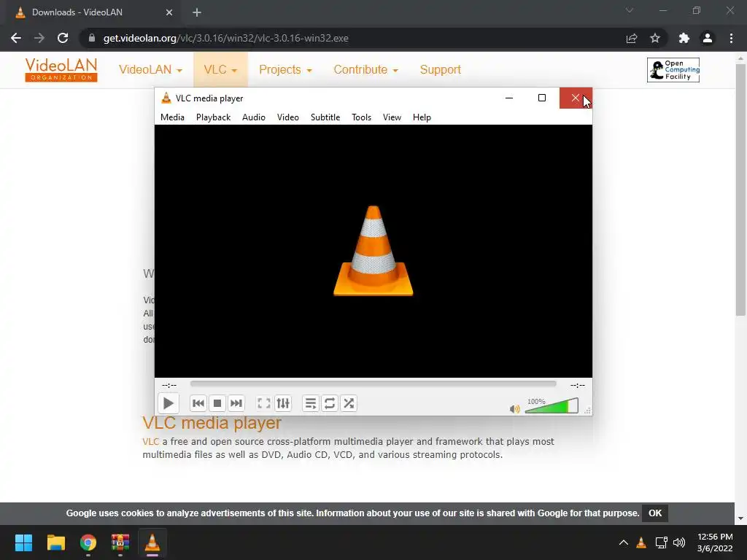
Task: Toggle fullscreen video in VLC
Action: click(x=264, y=403)
